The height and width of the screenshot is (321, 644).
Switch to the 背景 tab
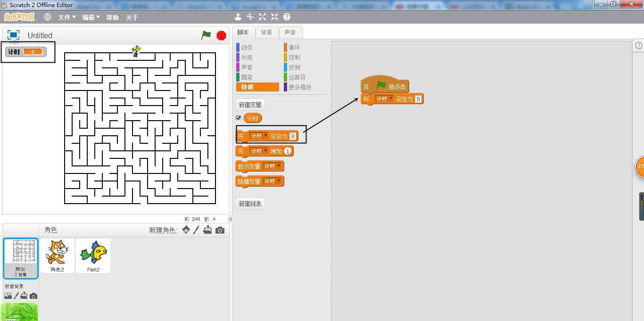pos(266,32)
